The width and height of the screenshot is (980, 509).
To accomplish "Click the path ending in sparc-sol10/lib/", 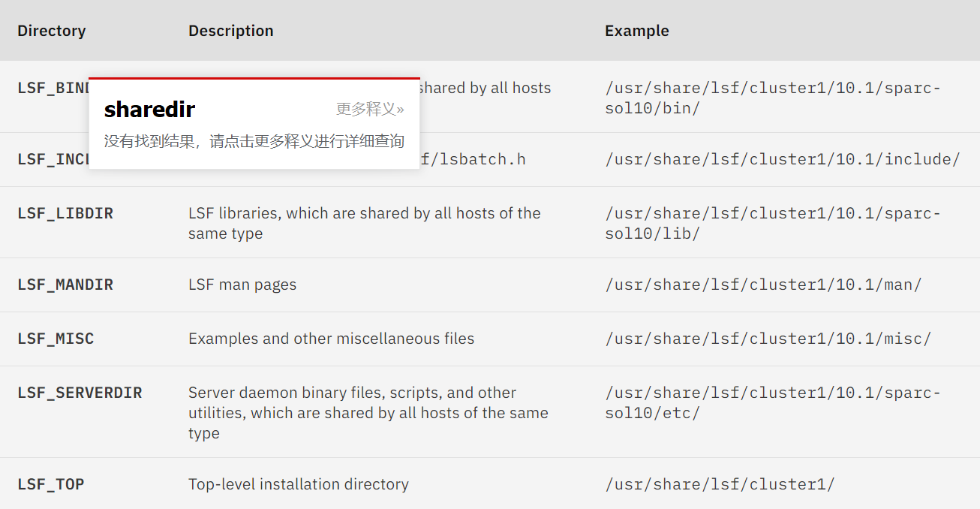I will [x=773, y=222].
